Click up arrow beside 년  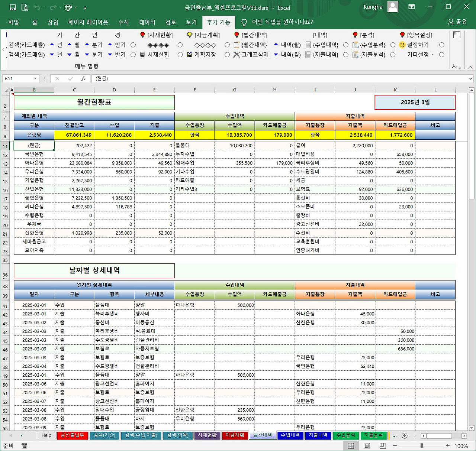point(52,45)
